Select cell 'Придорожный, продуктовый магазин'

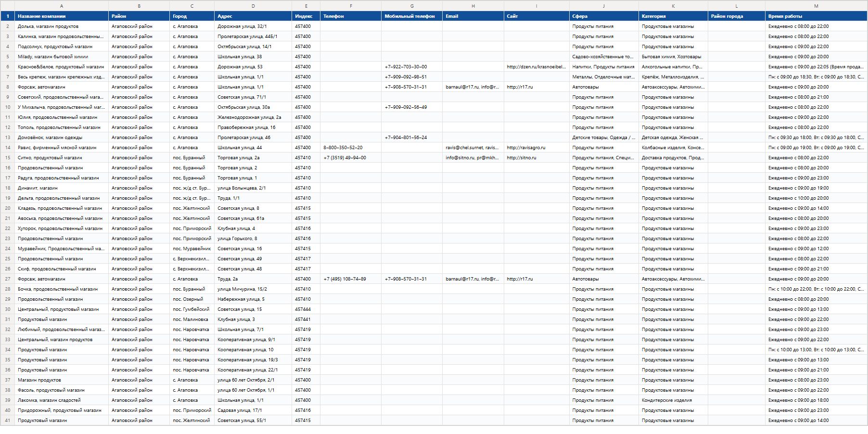coord(62,410)
